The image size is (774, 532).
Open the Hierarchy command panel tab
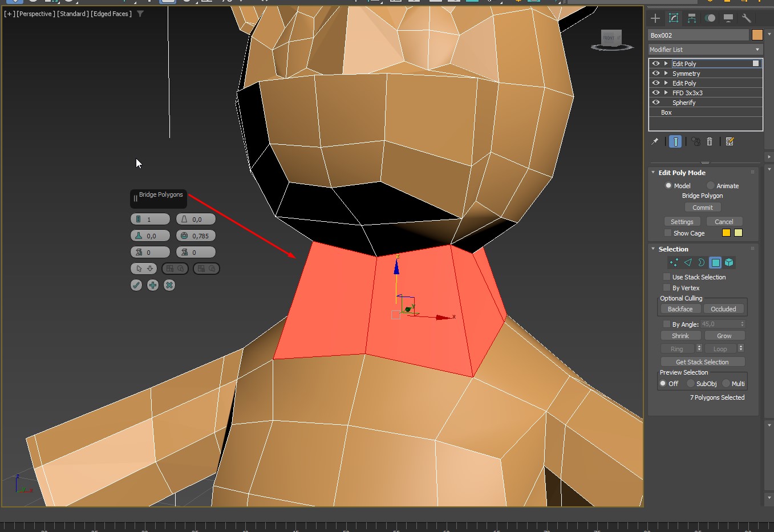tap(691, 18)
